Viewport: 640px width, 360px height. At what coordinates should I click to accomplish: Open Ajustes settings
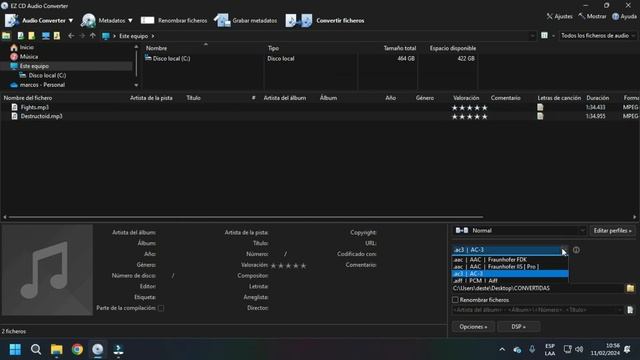point(559,16)
